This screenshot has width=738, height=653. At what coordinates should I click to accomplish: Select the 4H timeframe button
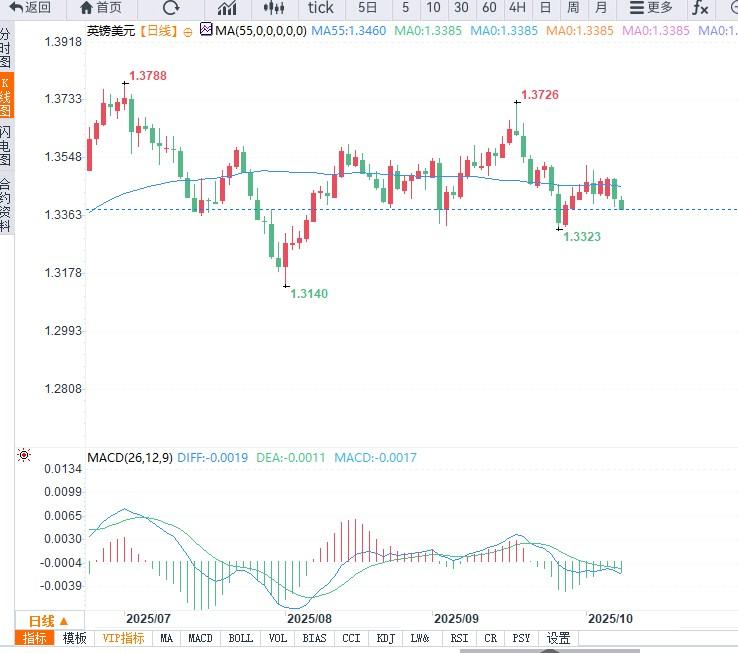click(x=517, y=8)
